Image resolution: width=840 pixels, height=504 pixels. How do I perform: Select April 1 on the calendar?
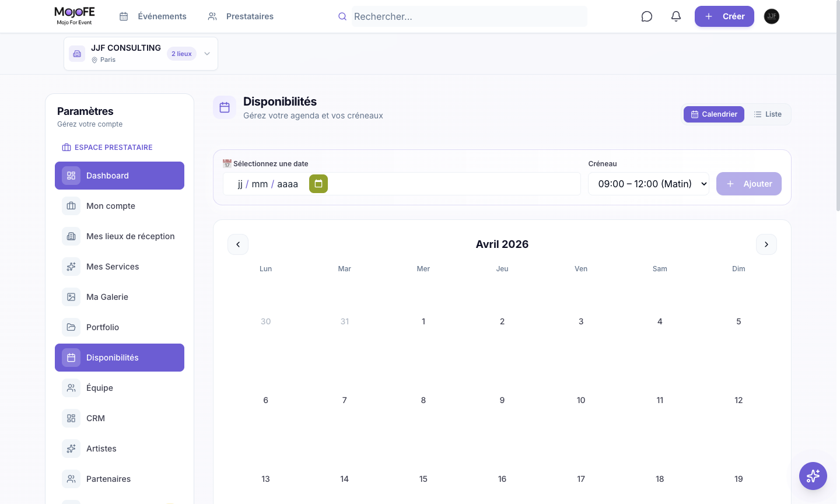pyautogui.click(x=423, y=321)
